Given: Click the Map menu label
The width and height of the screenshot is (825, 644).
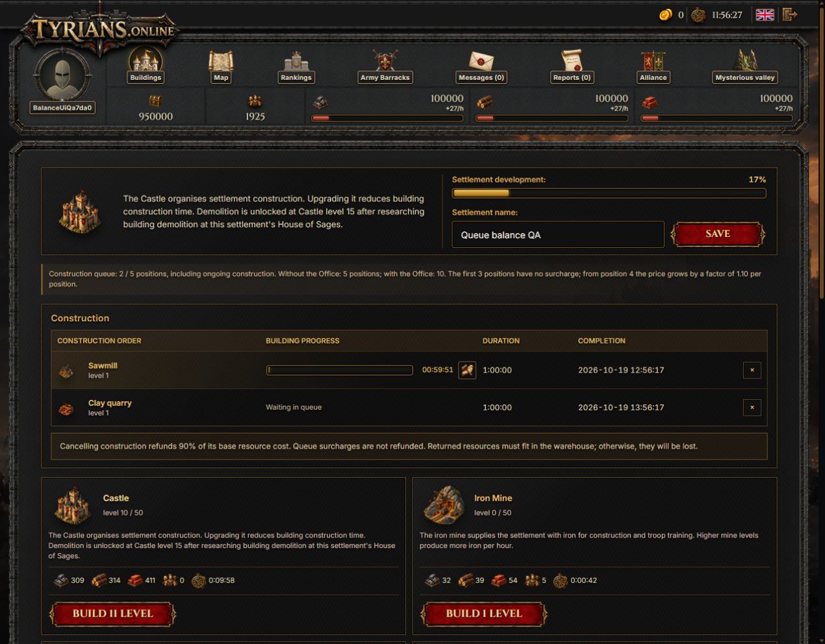Looking at the screenshot, I should point(221,77).
